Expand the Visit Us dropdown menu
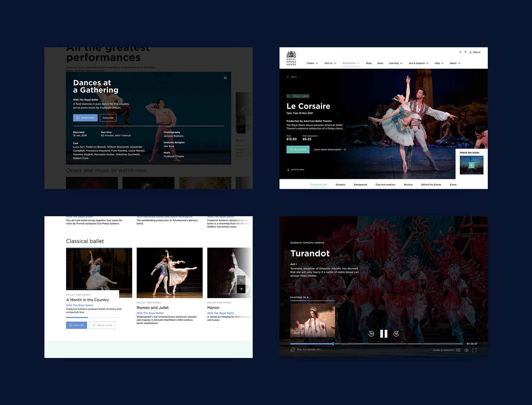This screenshot has width=532, height=405. point(330,63)
